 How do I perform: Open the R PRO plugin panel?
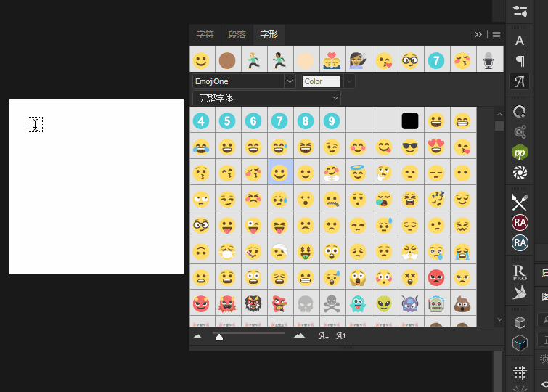pyautogui.click(x=520, y=273)
